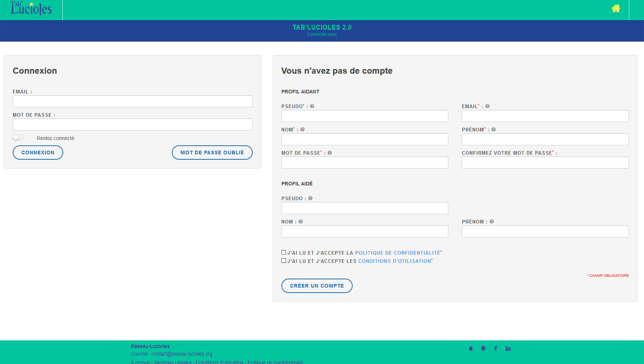Accept the Politique de confidentialité checkbox
Viewport: 644px width, 364px height.
tap(284, 252)
